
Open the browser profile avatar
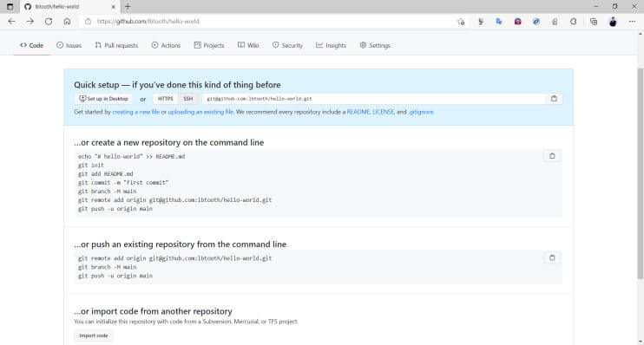[613, 22]
